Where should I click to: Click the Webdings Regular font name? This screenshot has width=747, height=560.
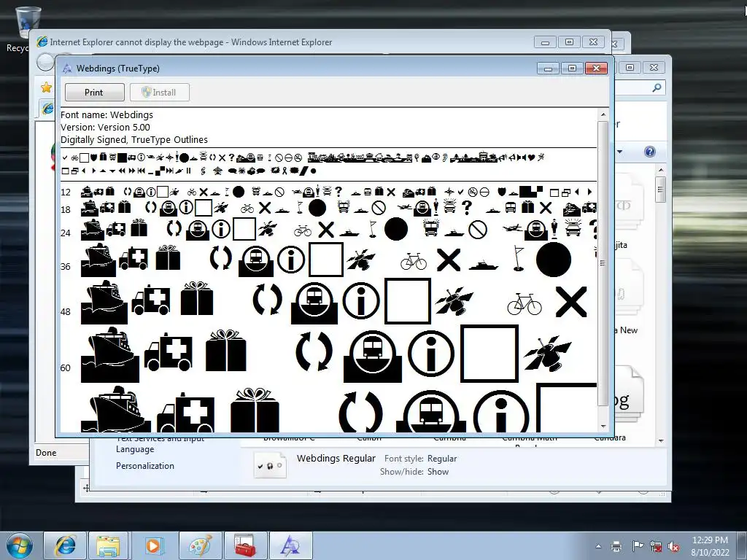coord(336,458)
